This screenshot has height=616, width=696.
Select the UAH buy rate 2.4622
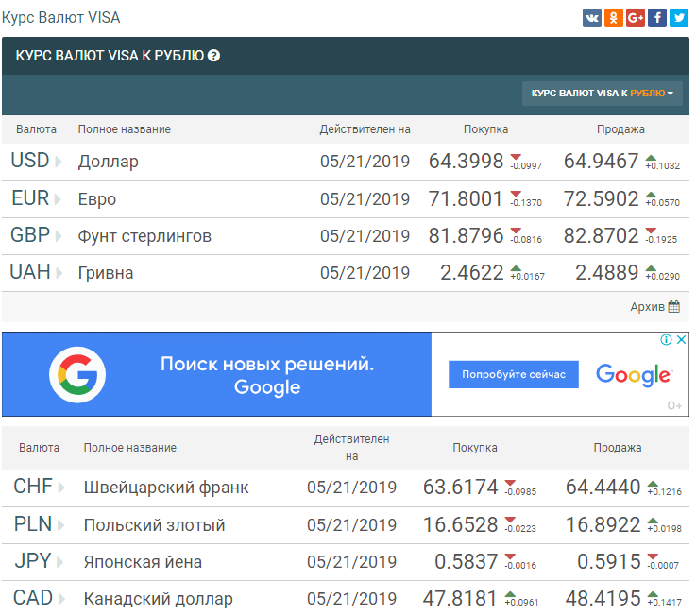coord(472,273)
